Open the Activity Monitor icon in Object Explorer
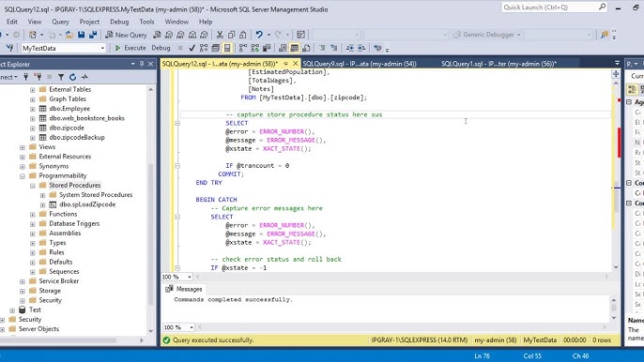Viewport: 644px width, 362px height. (x=84, y=77)
